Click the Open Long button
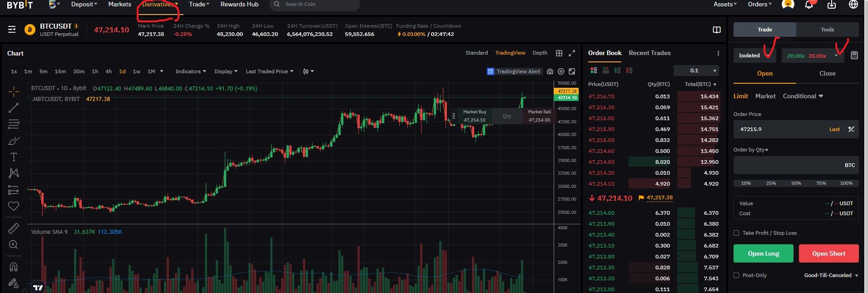Image resolution: width=868 pixels, height=293 pixels. tap(763, 253)
